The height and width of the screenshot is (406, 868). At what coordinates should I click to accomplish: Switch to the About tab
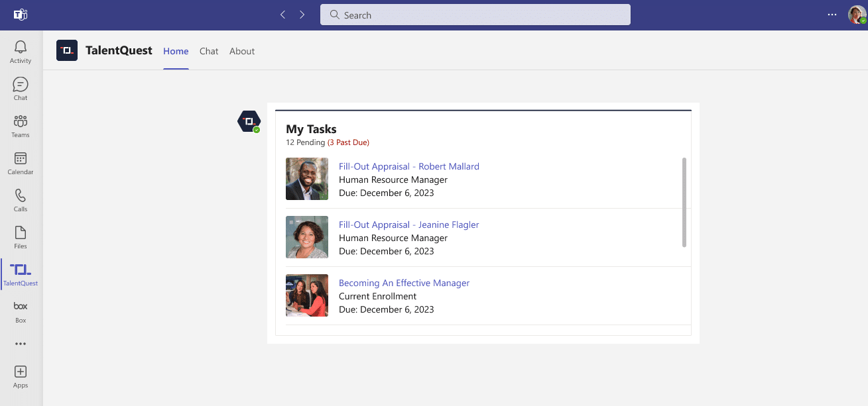[x=242, y=51]
